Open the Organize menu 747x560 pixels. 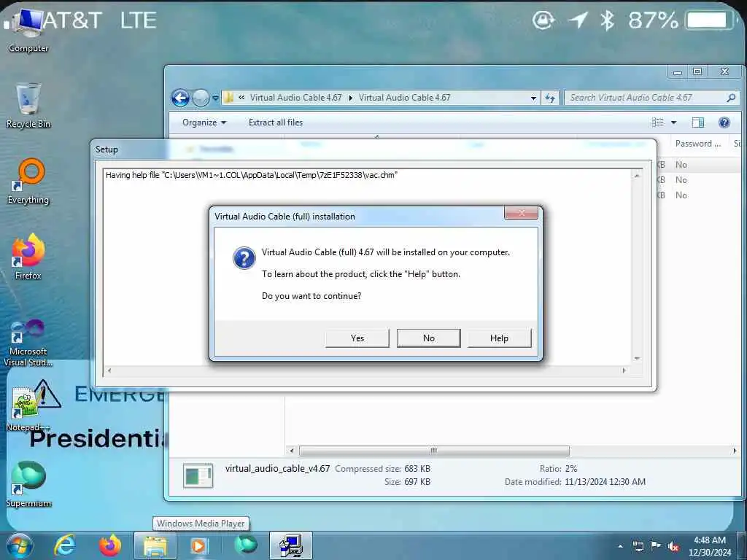pyautogui.click(x=204, y=122)
